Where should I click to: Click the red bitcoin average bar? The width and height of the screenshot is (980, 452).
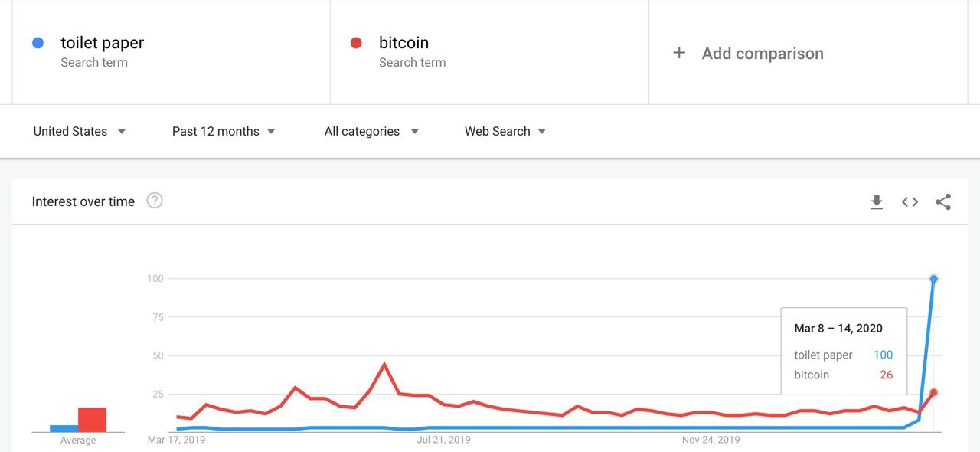pos(92,420)
